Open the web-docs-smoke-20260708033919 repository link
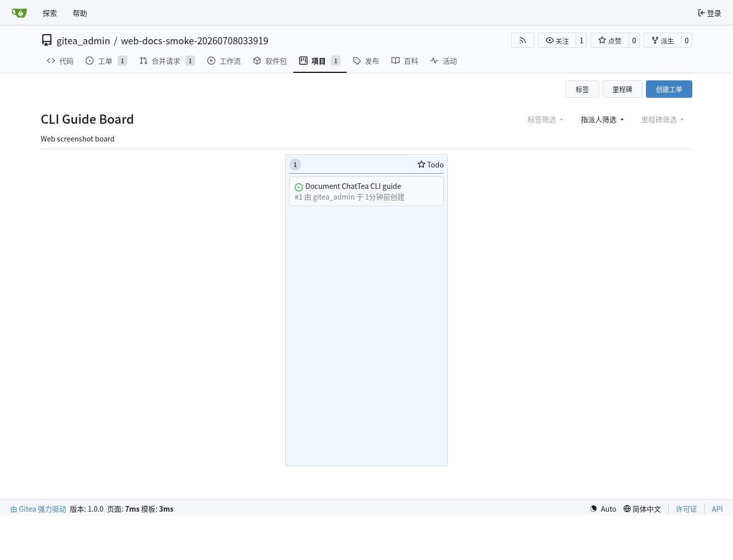This screenshot has width=733, height=560. 194,41
